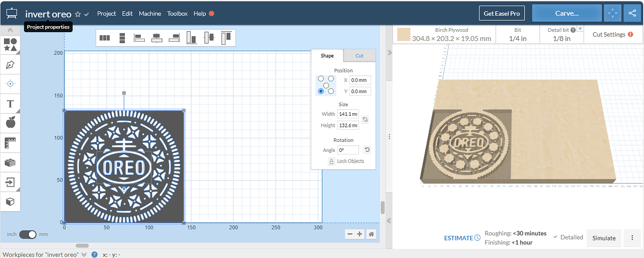Toggle Lock Objects
This screenshot has height=258, width=644.
[346, 161]
